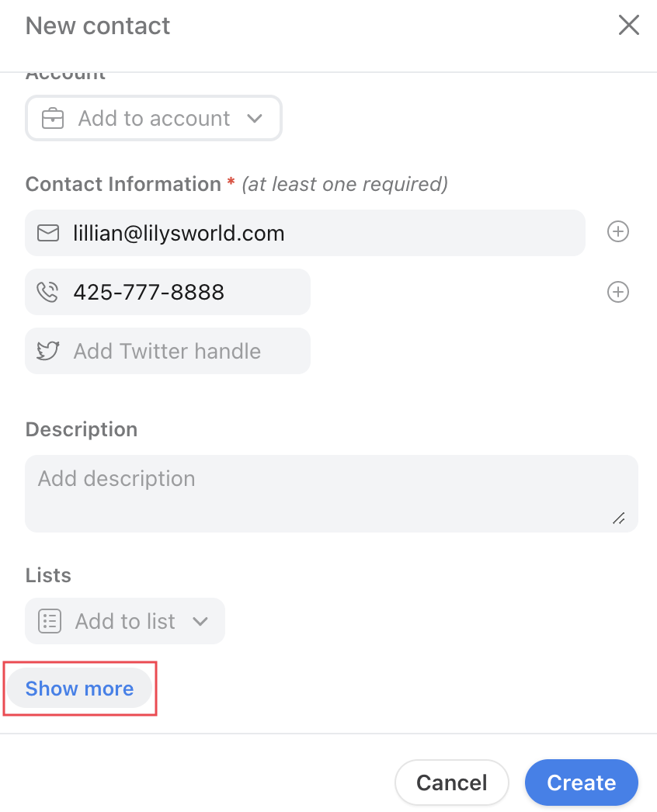Click the plus icon next to the phone field
657x812 pixels.
point(617,292)
